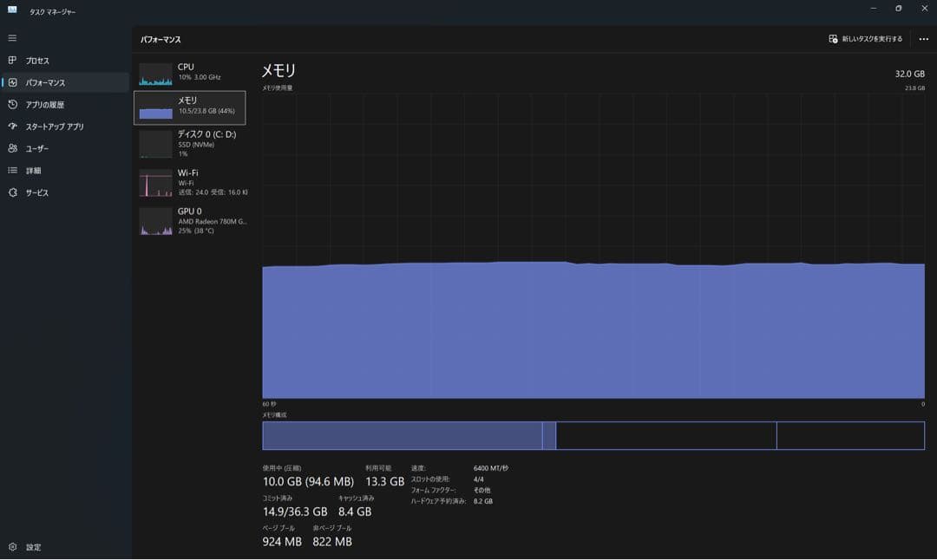The image size is (937, 560).
Task: Open アプリの履歴 (App history)
Action: tap(44, 105)
